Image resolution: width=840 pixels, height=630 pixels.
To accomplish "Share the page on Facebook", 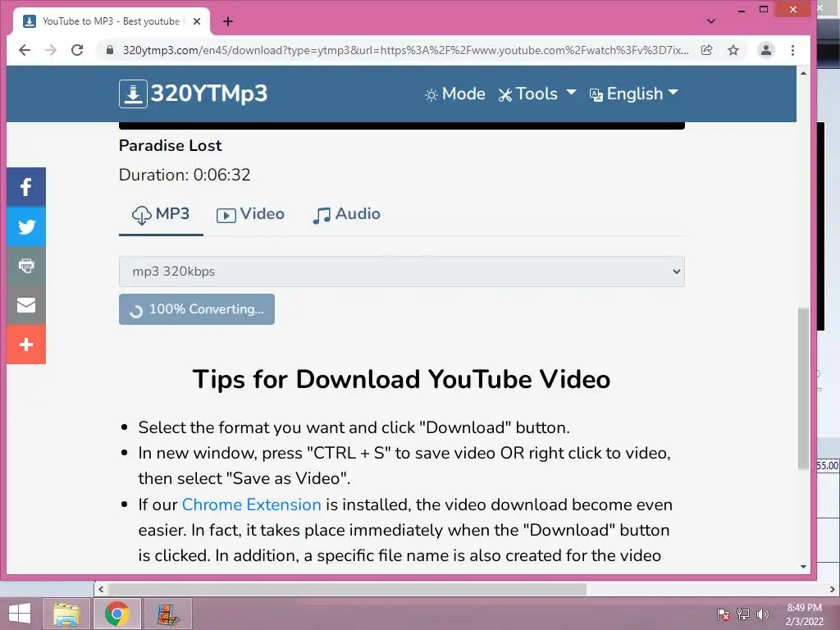I will point(25,187).
